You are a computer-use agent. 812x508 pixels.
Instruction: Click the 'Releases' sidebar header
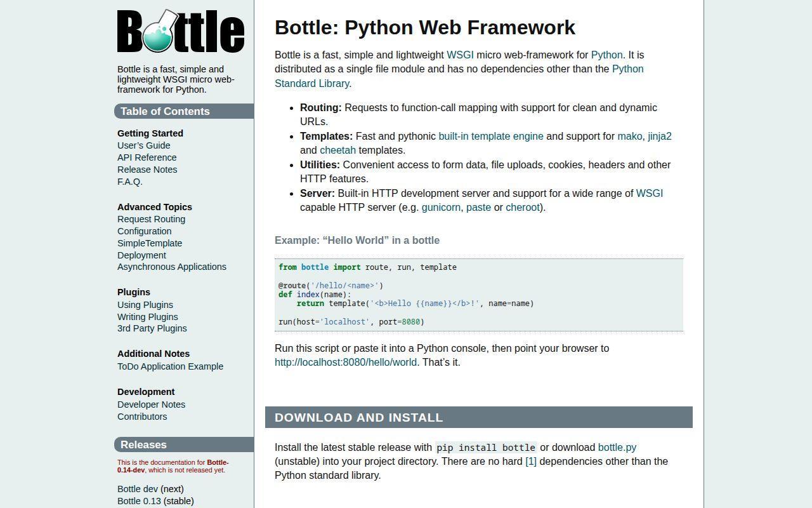(x=184, y=444)
